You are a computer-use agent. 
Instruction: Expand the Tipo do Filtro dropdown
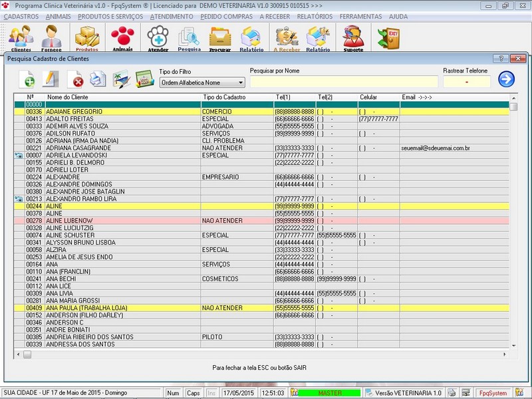[241, 82]
